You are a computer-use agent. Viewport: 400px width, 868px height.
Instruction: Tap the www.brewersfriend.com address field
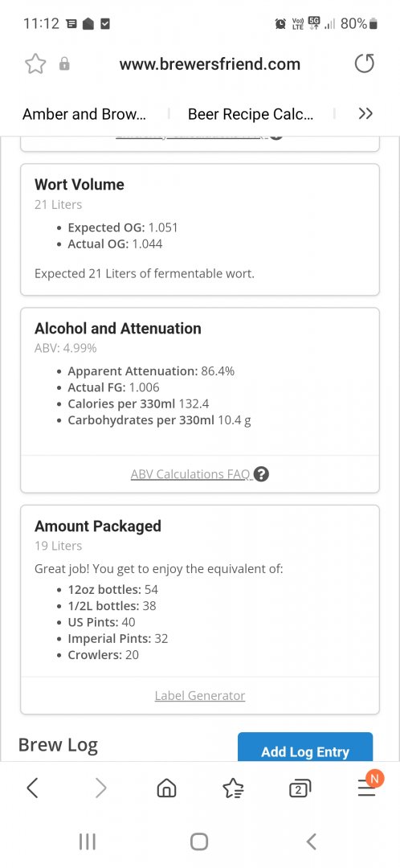click(x=210, y=64)
